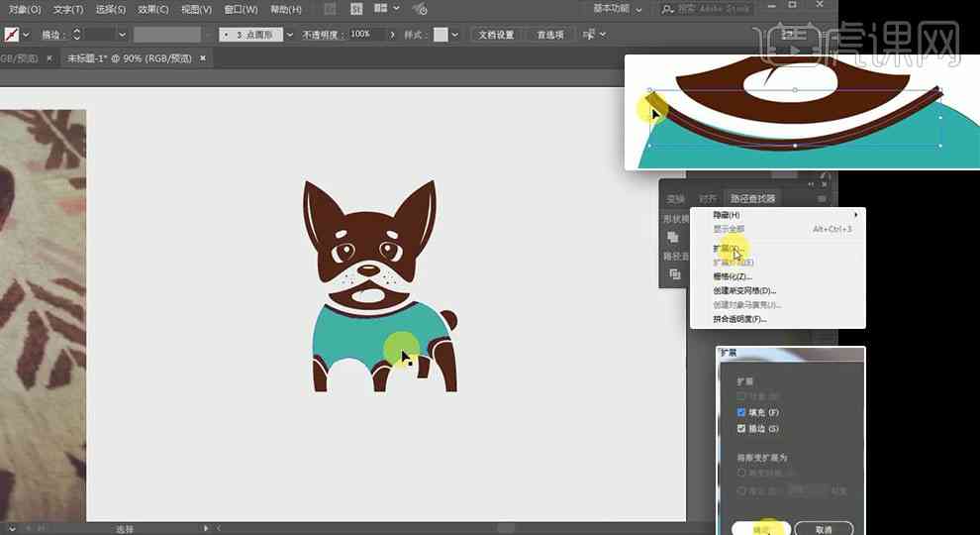The width and height of the screenshot is (980, 535).
Task: Open the 效果(C) menu
Action: click(153, 9)
